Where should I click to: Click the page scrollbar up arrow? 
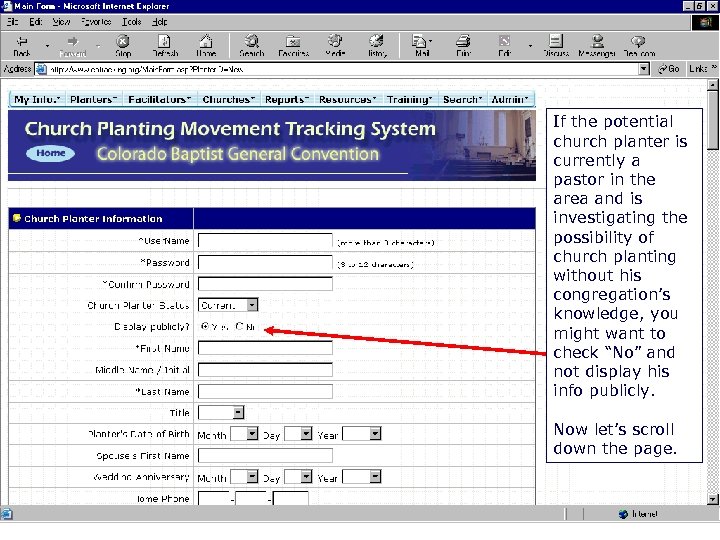(x=712, y=85)
